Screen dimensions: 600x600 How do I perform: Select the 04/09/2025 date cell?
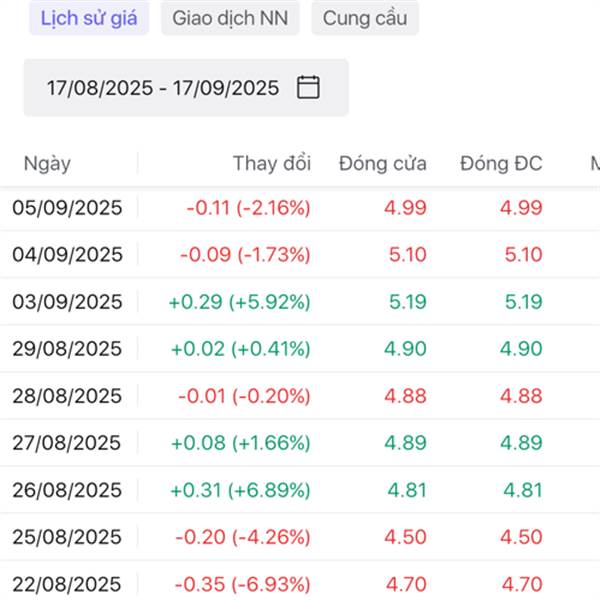click(x=67, y=255)
